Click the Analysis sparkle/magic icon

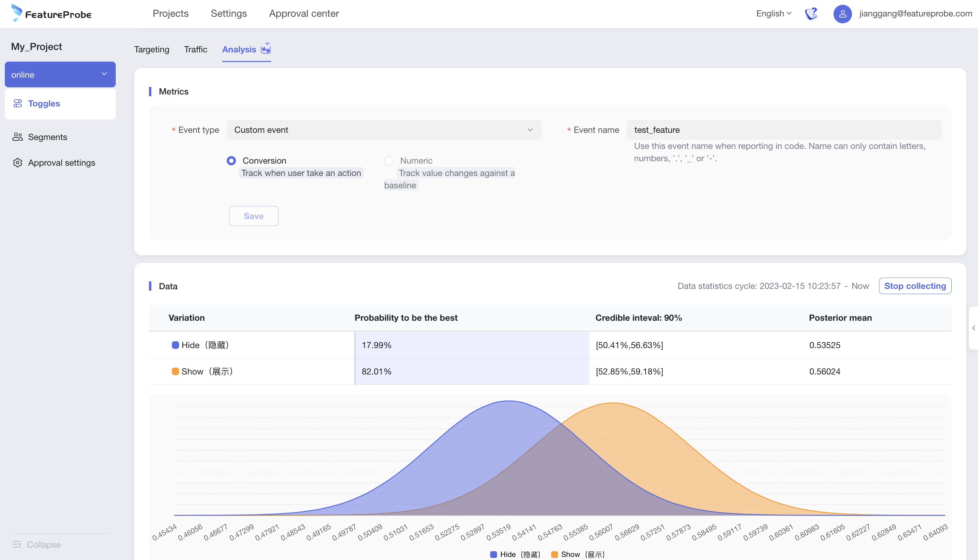266,48
